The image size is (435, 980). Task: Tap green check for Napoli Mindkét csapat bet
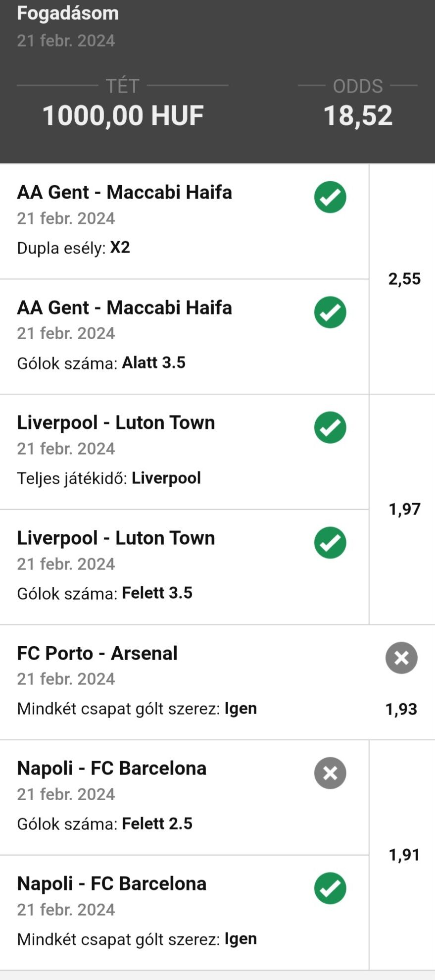click(330, 888)
